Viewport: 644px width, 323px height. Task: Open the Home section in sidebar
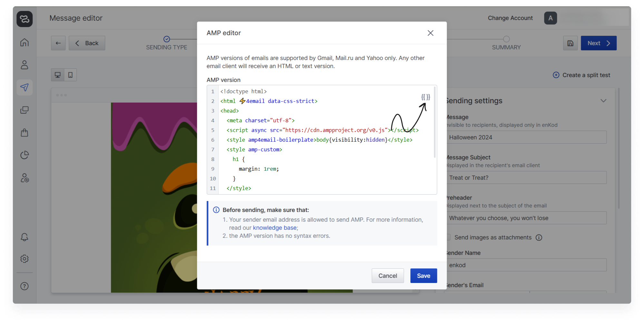coord(24,42)
